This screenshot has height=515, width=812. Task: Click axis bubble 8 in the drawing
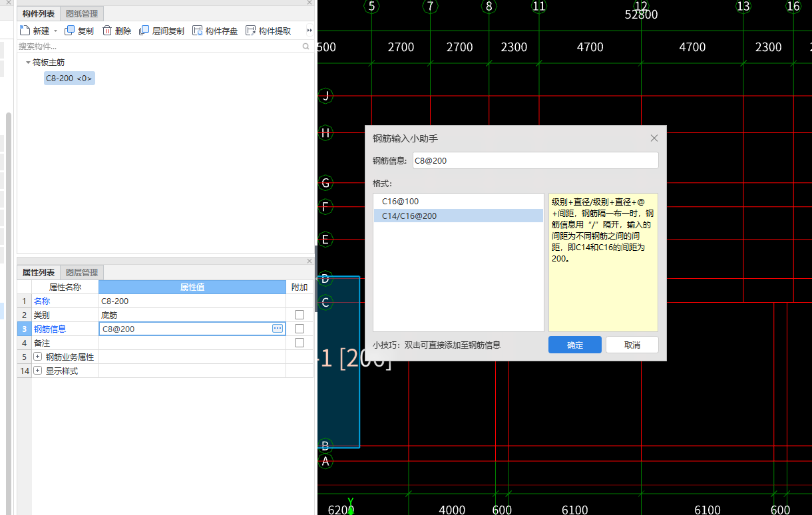489,6
